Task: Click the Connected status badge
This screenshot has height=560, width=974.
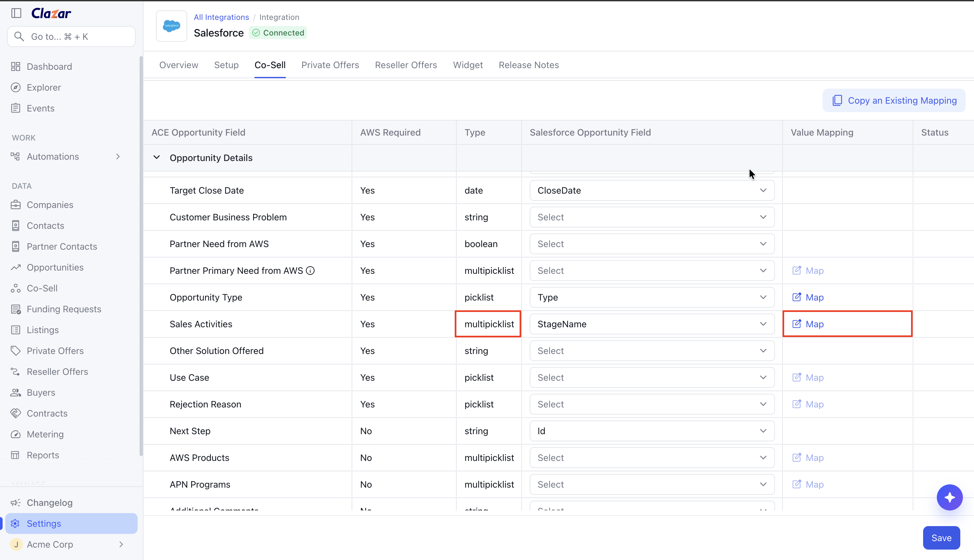Action: pyautogui.click(x=278, y=33)
